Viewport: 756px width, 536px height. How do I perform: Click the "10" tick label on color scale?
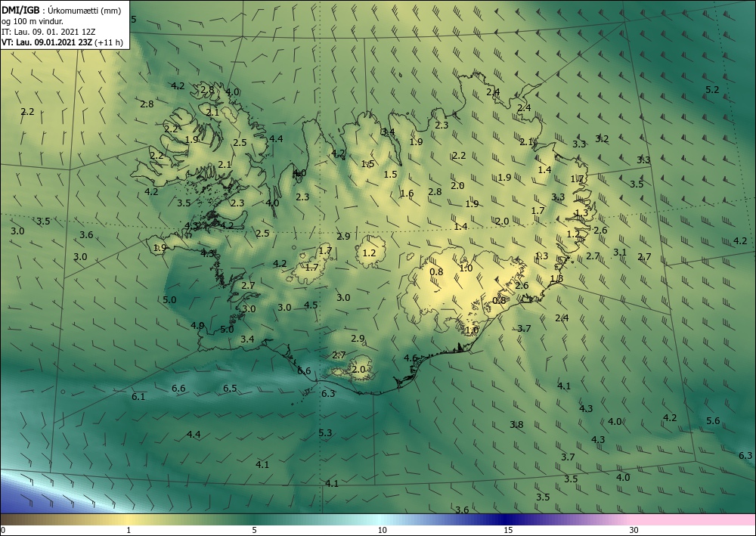[382, 530]
